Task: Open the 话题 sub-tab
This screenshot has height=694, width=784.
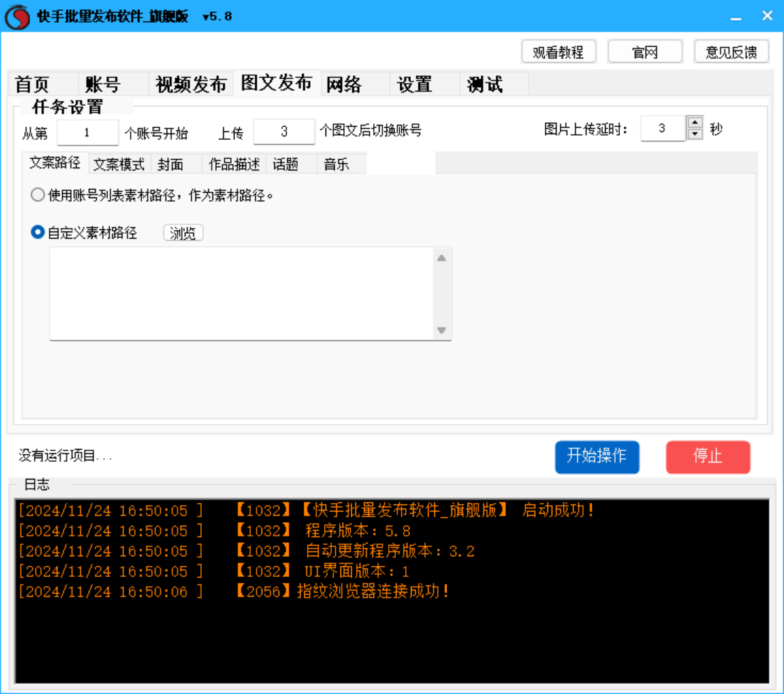Action: click(291, 164)
